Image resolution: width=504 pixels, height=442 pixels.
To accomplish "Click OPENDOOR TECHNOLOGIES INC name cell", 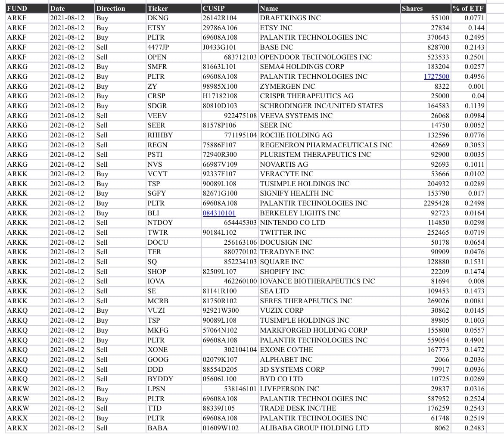I will point(330,57).
